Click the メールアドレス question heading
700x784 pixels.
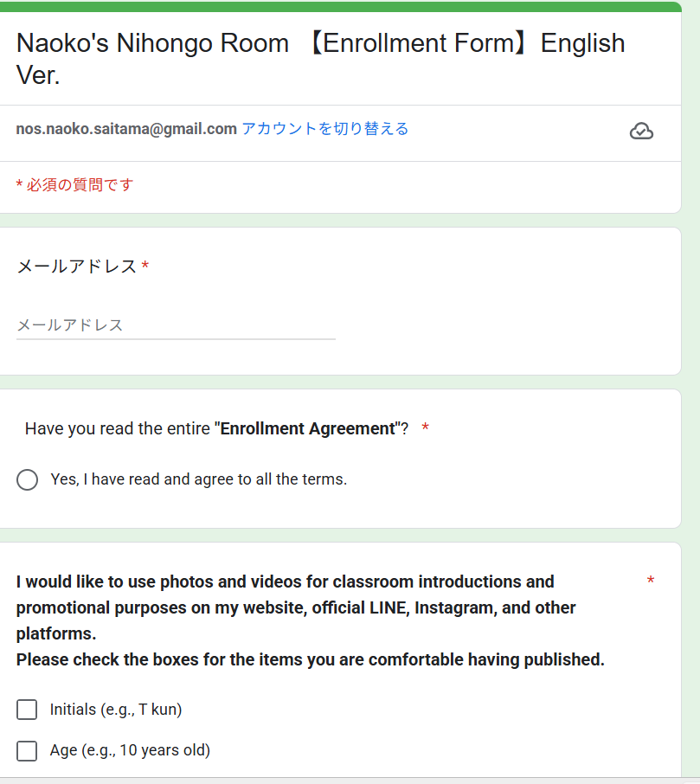click(x=77, y=267)
